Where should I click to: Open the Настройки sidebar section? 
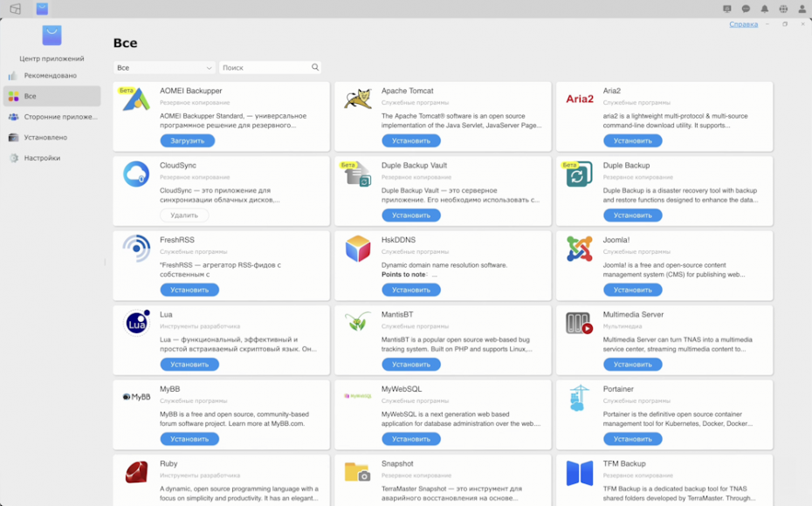pos(52,158)
